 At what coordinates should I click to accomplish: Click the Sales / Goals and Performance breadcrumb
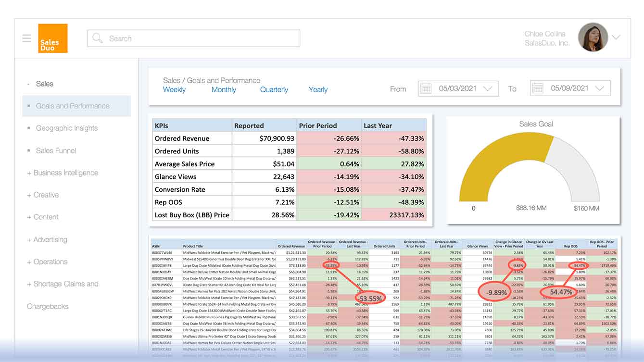[212, 80]
